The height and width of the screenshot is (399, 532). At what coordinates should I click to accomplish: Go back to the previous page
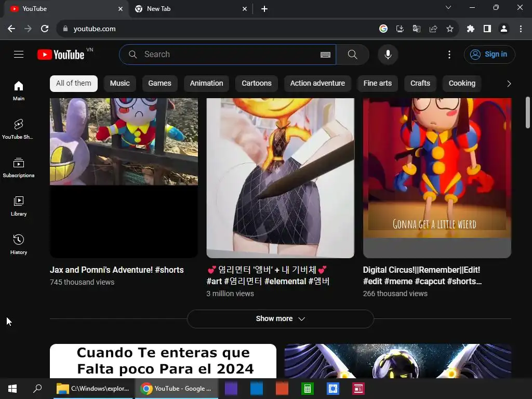[x=11, y=29]
